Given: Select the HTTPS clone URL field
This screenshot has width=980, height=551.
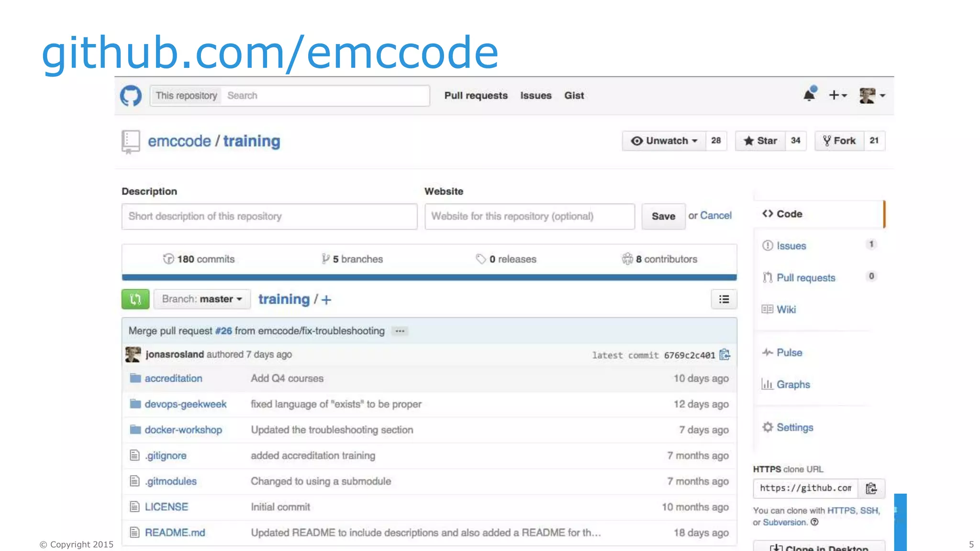Looking at the screenshot, I should click(805, 488).
